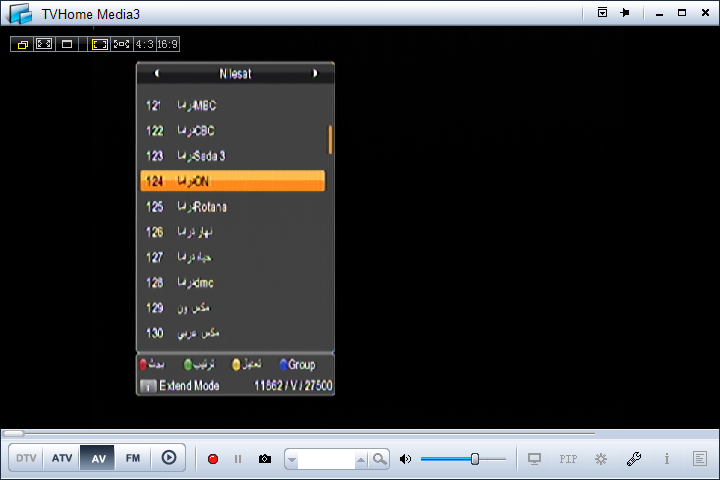Open the title bar dropdown menu icon

click(602, 12)
